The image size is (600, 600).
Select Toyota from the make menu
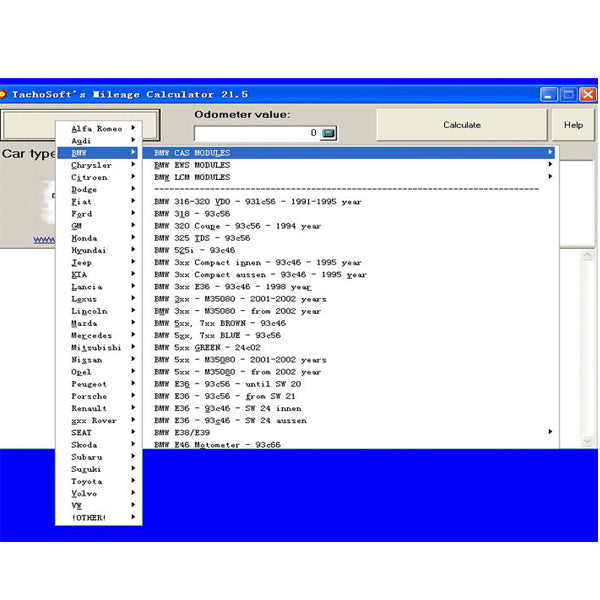(87, 481)
